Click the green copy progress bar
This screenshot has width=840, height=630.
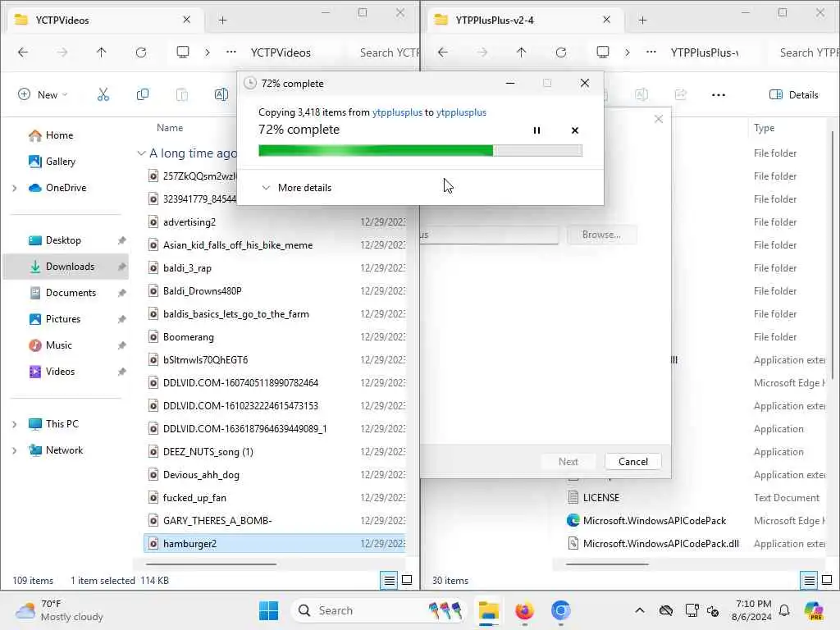click(x=420, y=151)
